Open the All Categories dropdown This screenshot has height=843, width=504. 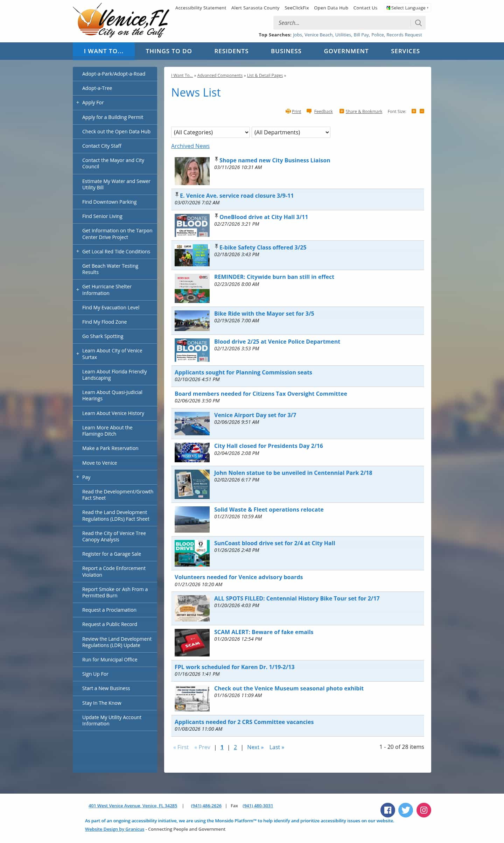click(x=210, y=132)
